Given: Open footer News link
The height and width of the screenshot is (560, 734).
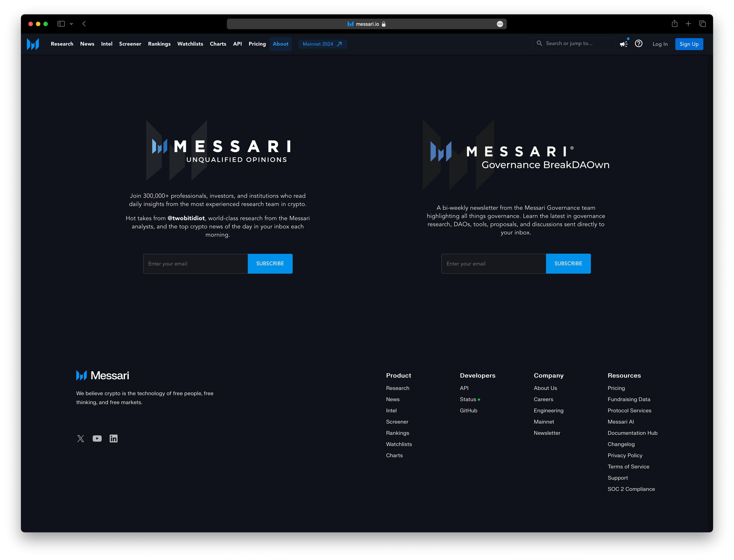Looking at the screenshot, I should 393,400.
